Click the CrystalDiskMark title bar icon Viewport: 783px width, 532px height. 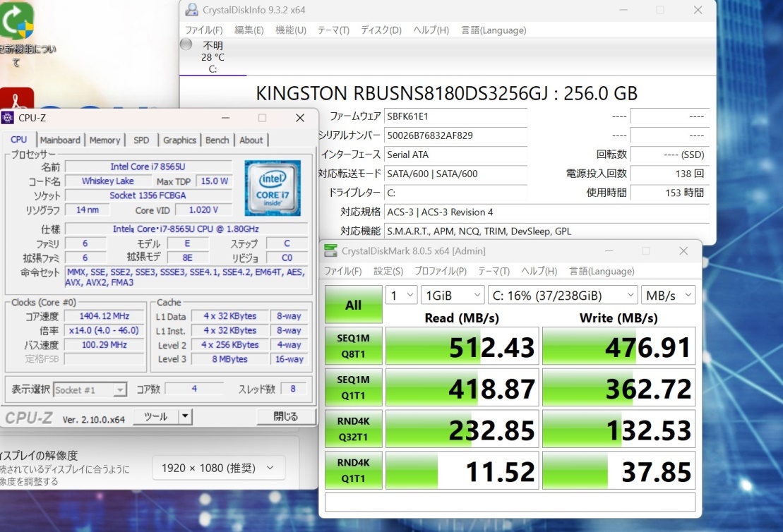[330, 250]
